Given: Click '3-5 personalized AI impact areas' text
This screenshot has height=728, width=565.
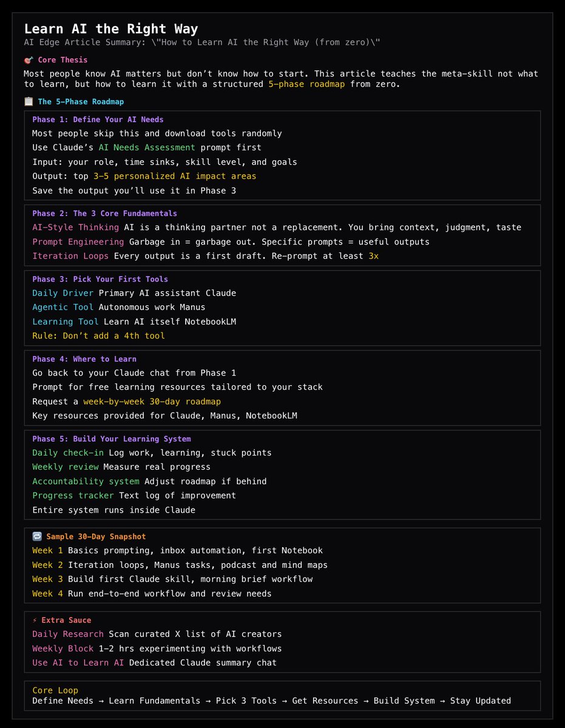Looking at the screenshot, I should click(175, 176).
